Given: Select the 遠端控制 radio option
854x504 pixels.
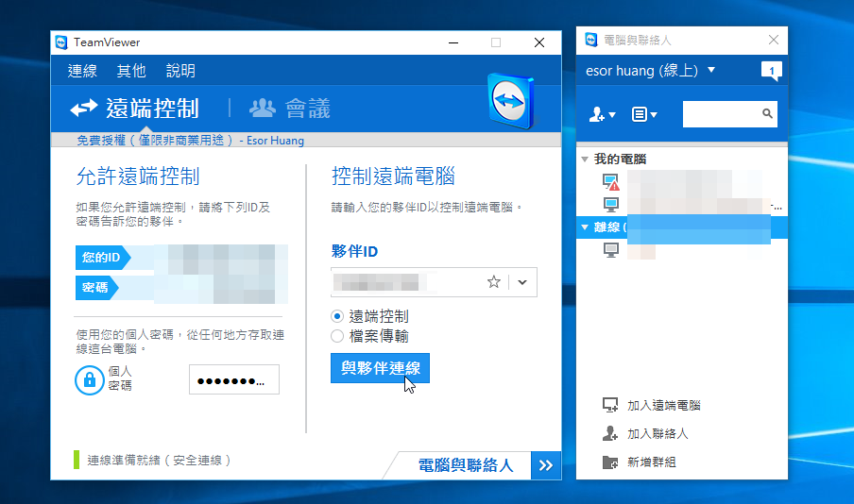Looking at the screenshot, I should point(337,316).
